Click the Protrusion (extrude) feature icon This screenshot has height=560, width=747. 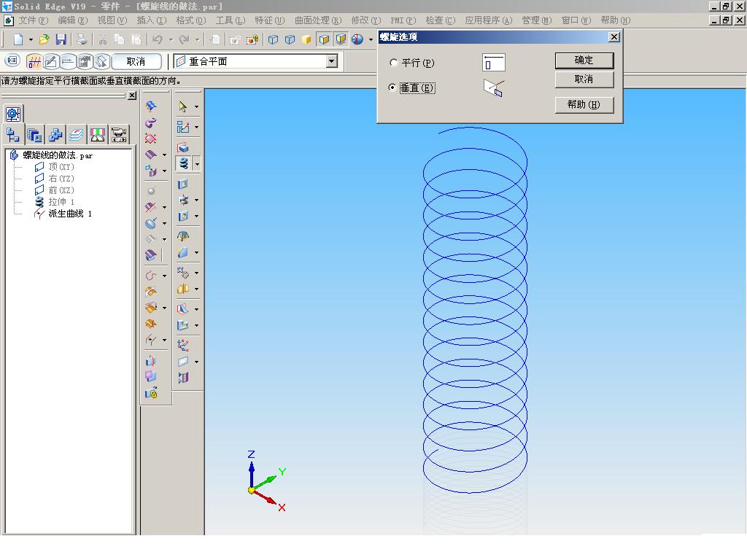click(183, 147)
